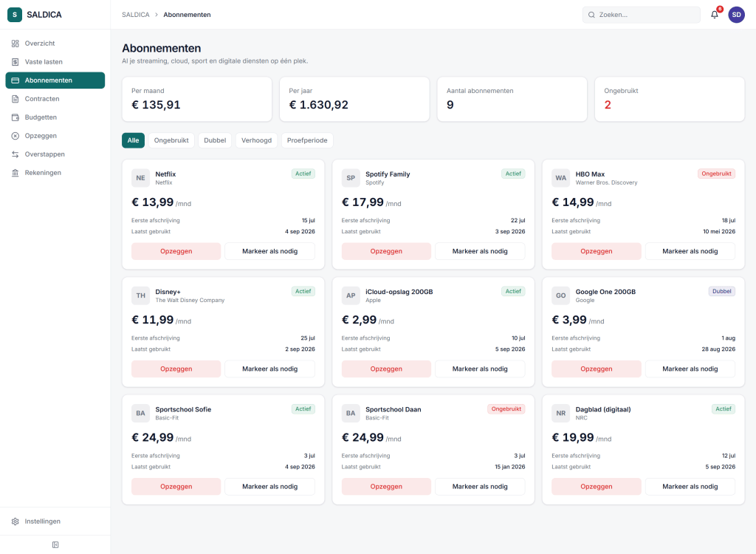Cancel Spotify Family subscription
The image size is (756, 554).
coord(386,251)
